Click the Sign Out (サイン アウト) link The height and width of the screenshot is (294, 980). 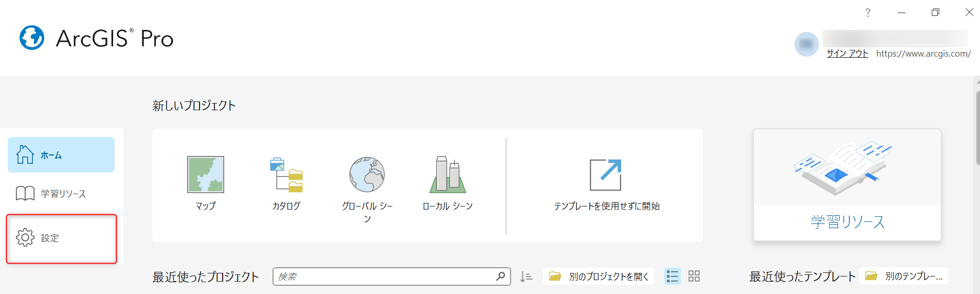tap(847, 54)
